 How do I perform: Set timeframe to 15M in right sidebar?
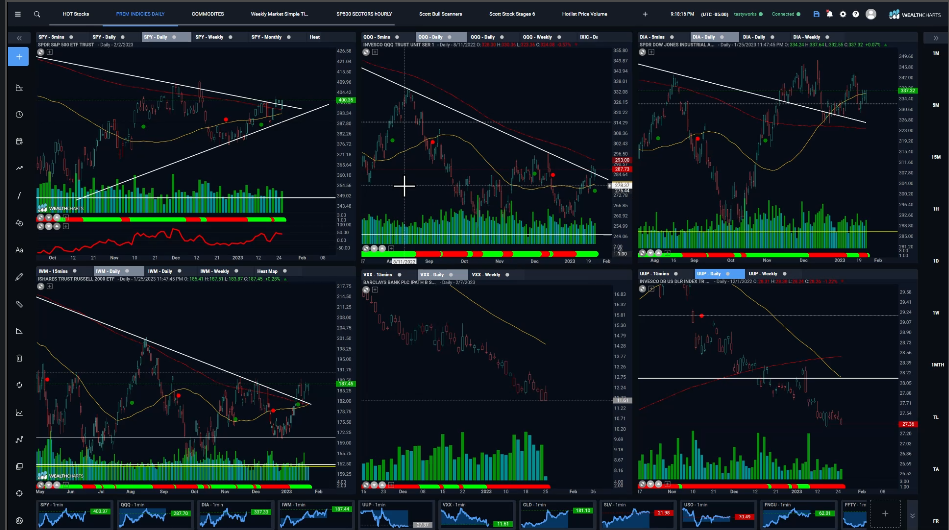point(936,157)
